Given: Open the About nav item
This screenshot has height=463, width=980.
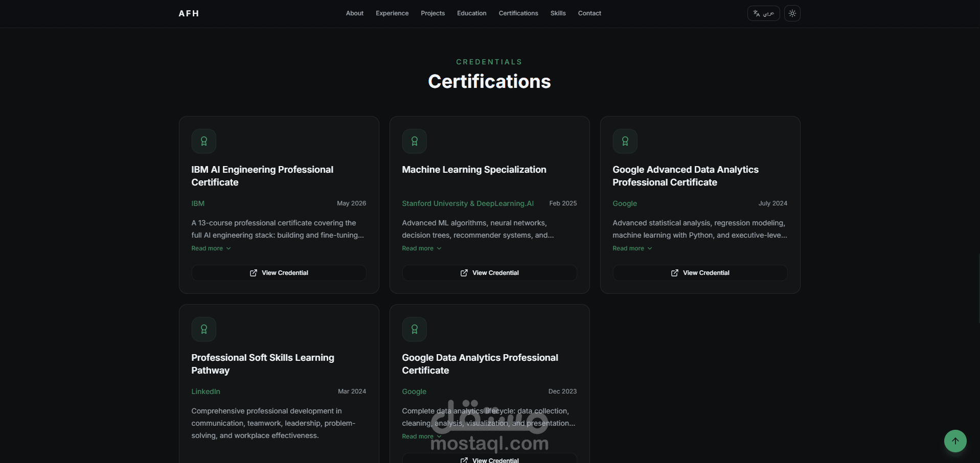Looking at the screenshot, I should (354, 13).
